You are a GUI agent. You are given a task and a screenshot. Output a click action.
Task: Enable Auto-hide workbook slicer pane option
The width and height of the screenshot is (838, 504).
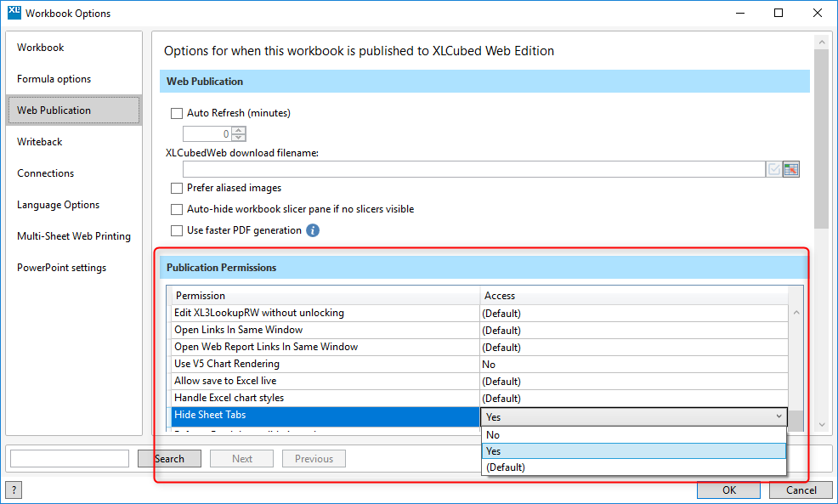[x=177, y=208]
